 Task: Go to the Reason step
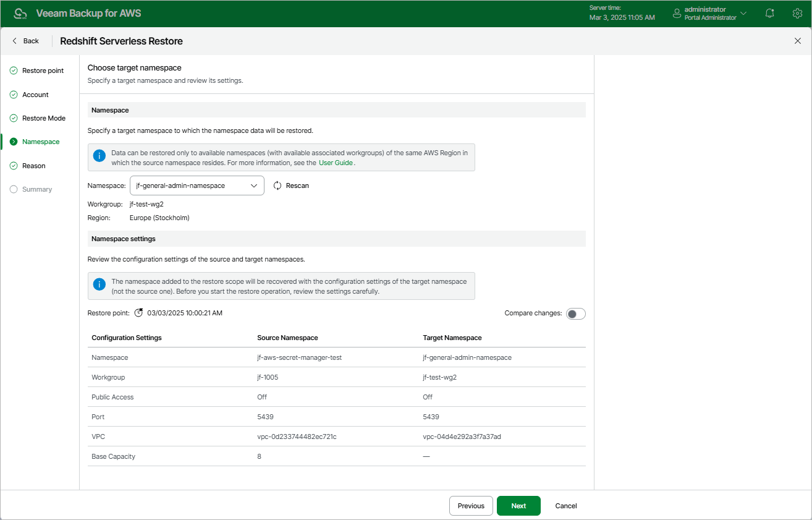34,166
